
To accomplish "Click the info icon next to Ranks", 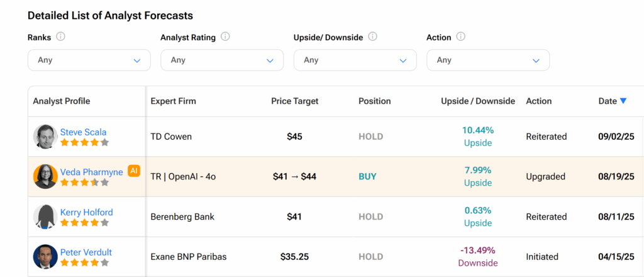I will point(61,37).
